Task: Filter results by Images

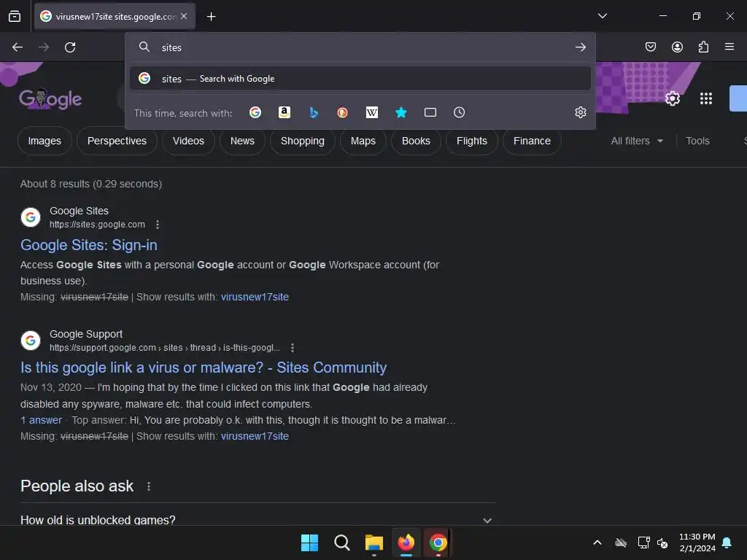Action: 44,141
